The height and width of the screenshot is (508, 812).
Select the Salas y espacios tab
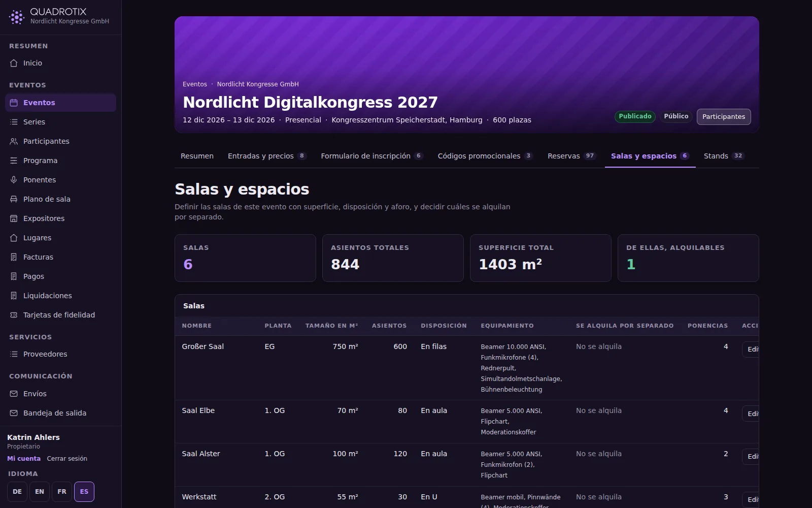pos(650,156)
